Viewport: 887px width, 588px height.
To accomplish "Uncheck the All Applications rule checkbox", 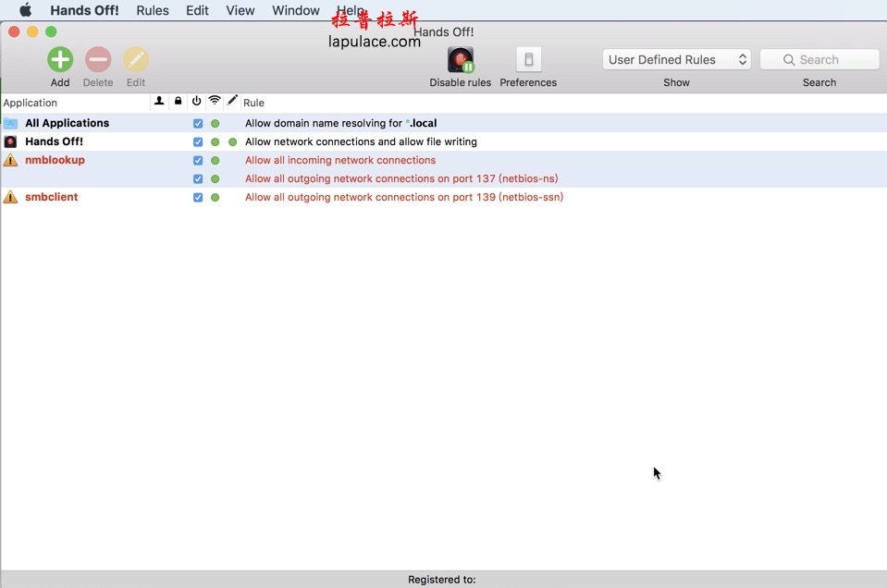I will [x=197, y=122].
